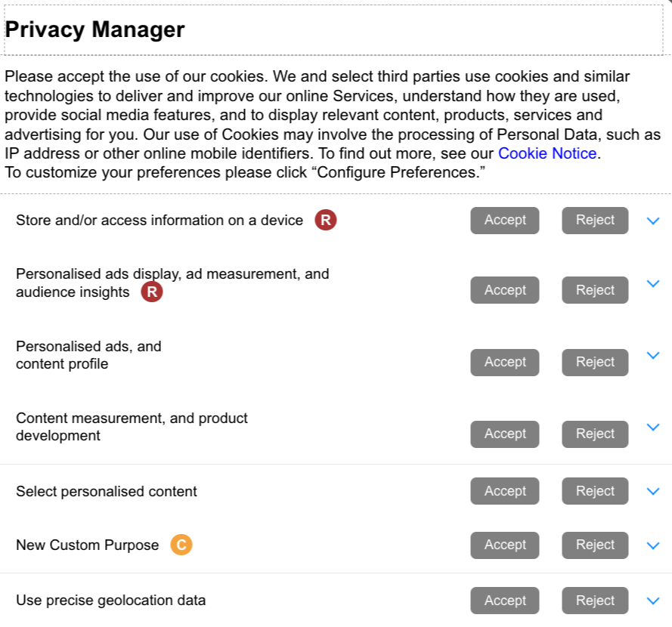Click the orange C badge beside New Custom Purpose
The width and height of the screenshot is (672, 627).
point(181,545)
